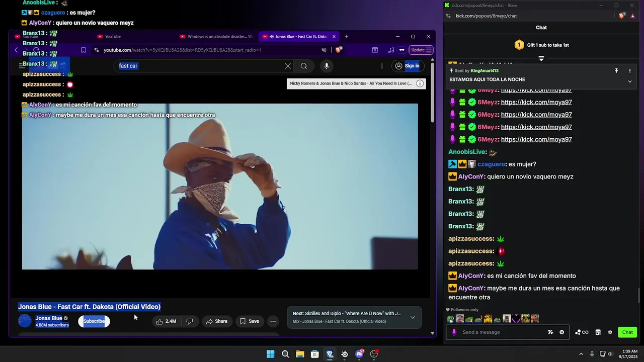Open YouTube settings three-dot menu

(x=382, y=66)
